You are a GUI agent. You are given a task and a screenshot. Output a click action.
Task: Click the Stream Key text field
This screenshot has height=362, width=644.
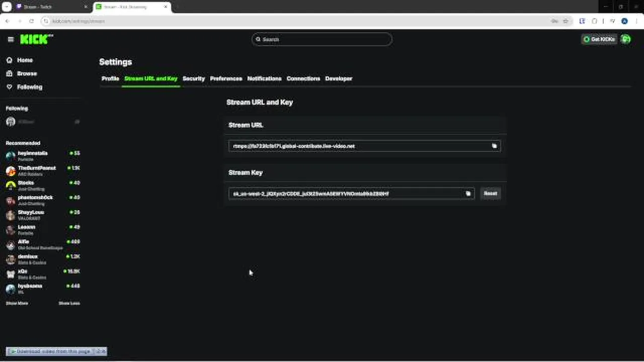351,194
